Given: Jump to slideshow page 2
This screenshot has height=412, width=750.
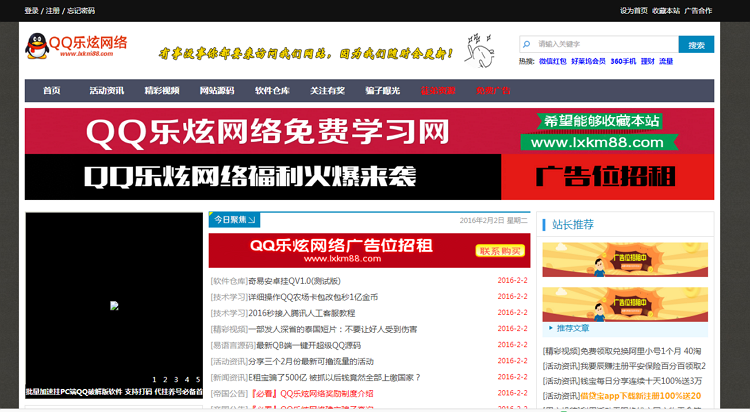Looking at the screenshot, I should tap(165, 379).
